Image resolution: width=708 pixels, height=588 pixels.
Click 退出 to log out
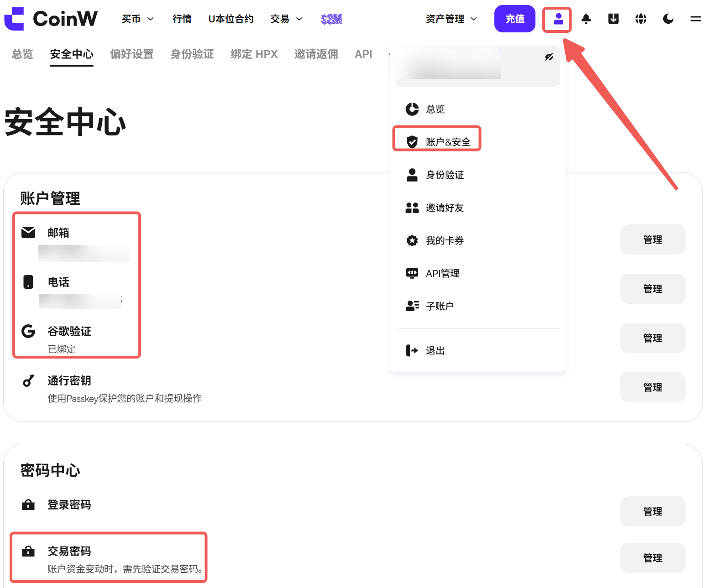click(435, 350)
